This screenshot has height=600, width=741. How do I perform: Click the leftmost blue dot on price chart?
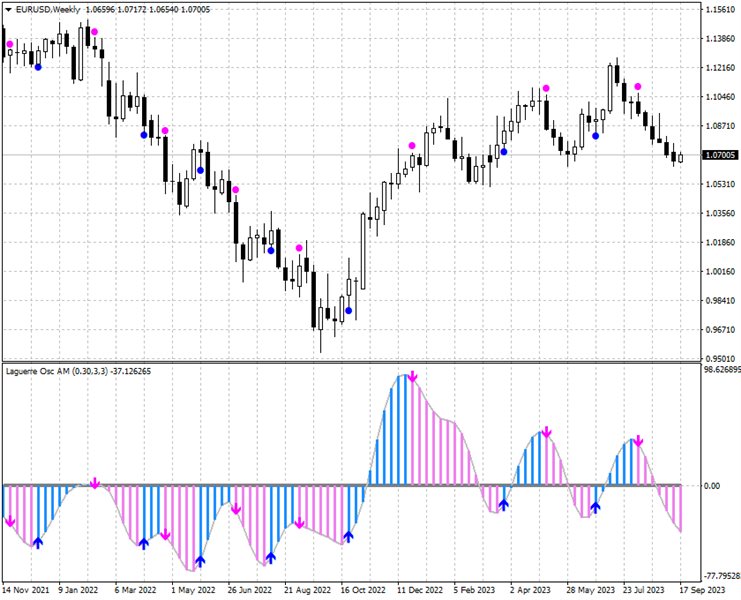[x=38, y=67]
